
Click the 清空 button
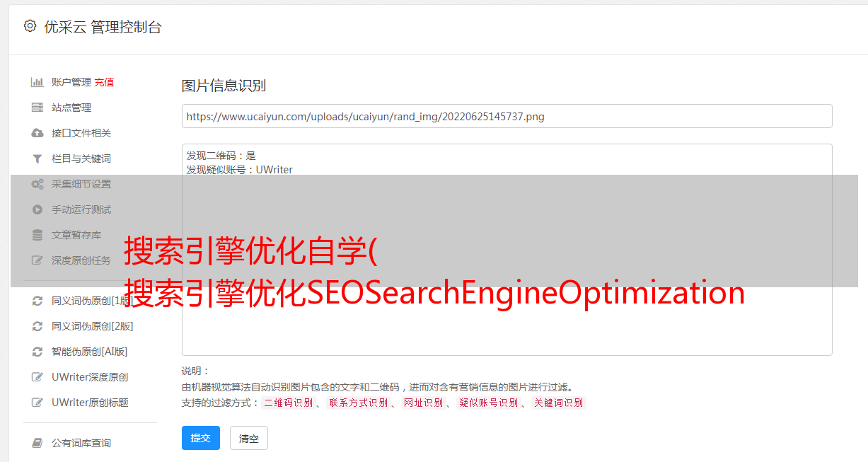pyautogui.click(x=249, y=438)
